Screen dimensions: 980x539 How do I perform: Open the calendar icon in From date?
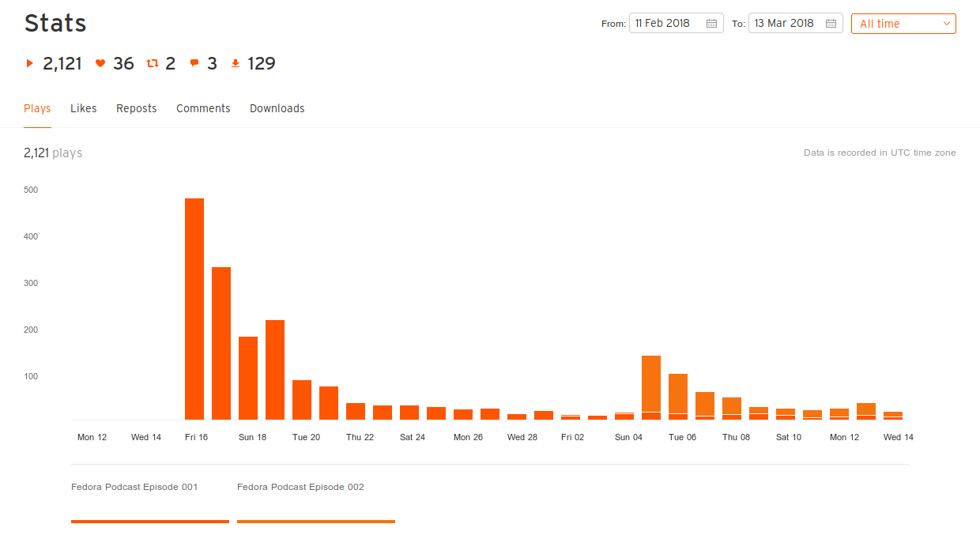(711, 24)
